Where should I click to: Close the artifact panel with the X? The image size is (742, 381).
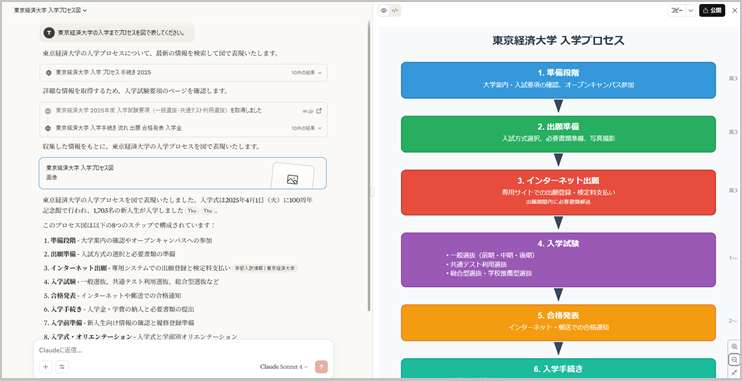734,10
